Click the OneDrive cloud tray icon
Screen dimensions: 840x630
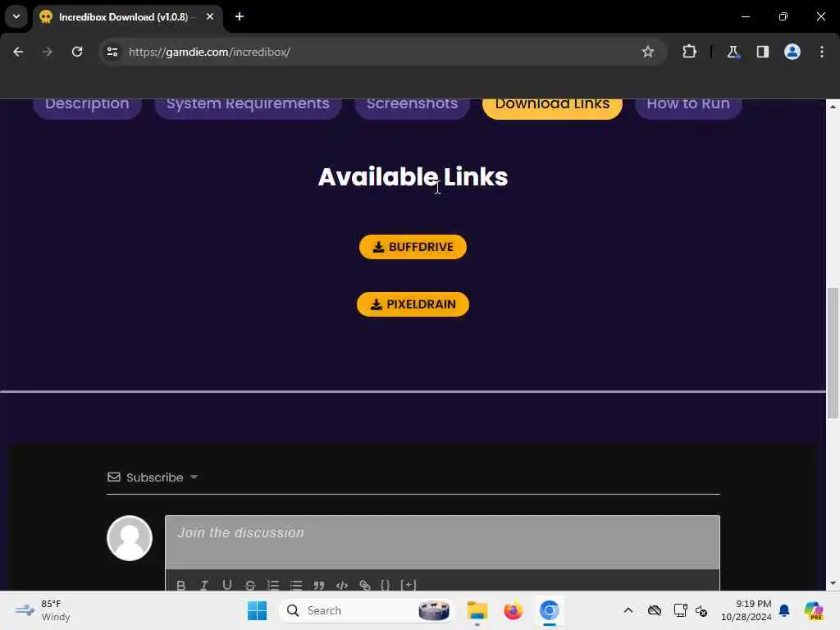pyautogui.click(x=654, y=610)
